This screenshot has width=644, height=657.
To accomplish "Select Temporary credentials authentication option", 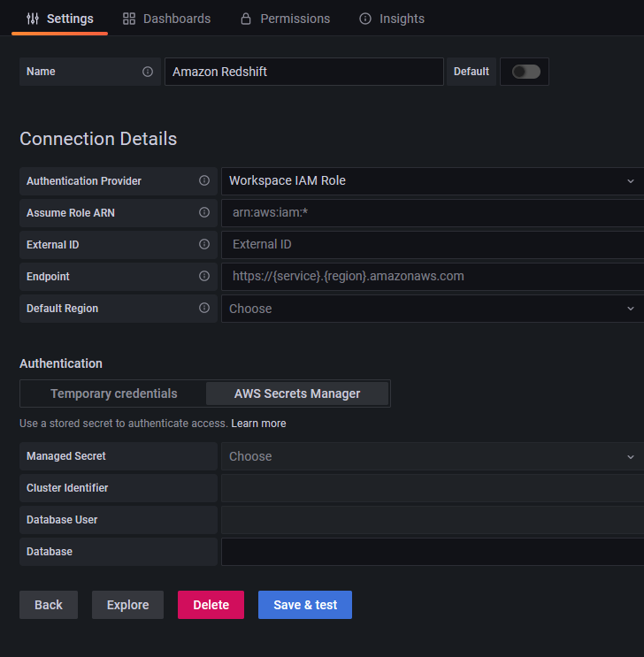I will tap(114, 393).
